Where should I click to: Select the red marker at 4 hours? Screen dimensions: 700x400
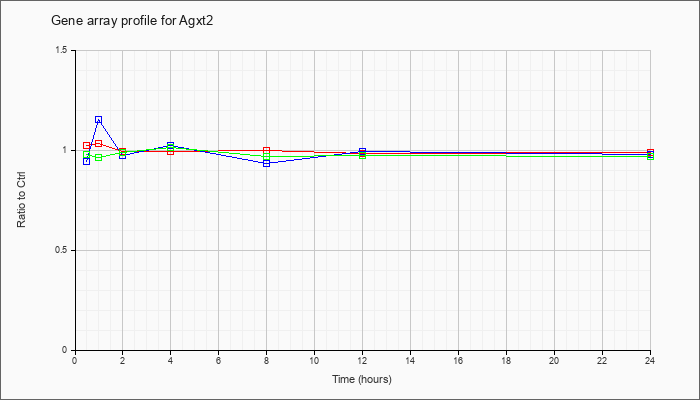[171, 151]
